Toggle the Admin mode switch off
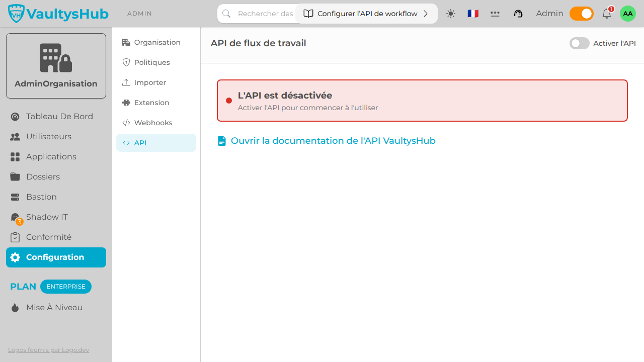644x362 pixels. pos(582,14)
